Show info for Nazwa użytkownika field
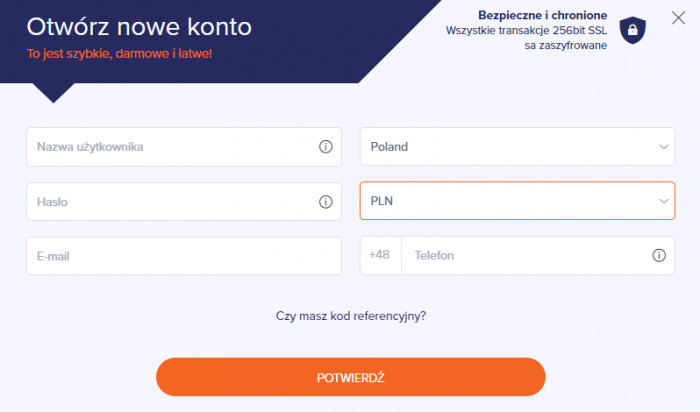 pos(325,147)
